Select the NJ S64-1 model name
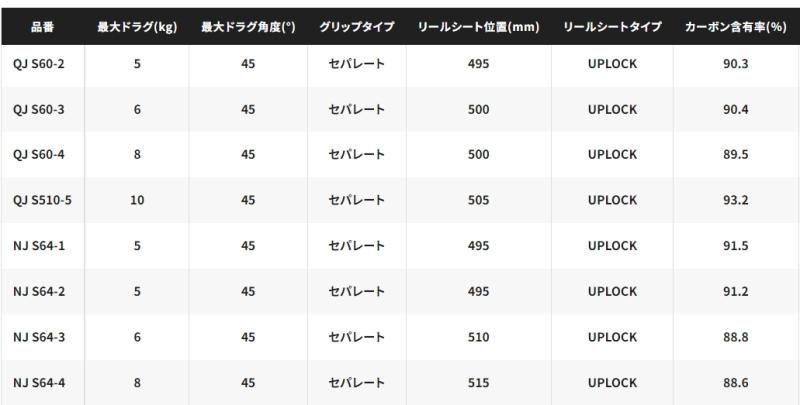The height and width of the screenshot is (405, 800). click(x=41, y=246)
